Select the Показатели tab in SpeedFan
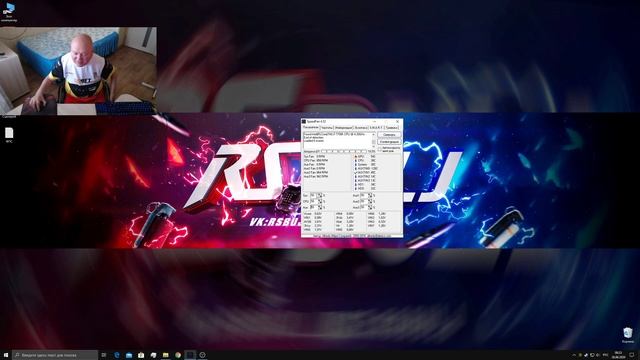This screenshot has height=360, width=640. coord(311,127)
